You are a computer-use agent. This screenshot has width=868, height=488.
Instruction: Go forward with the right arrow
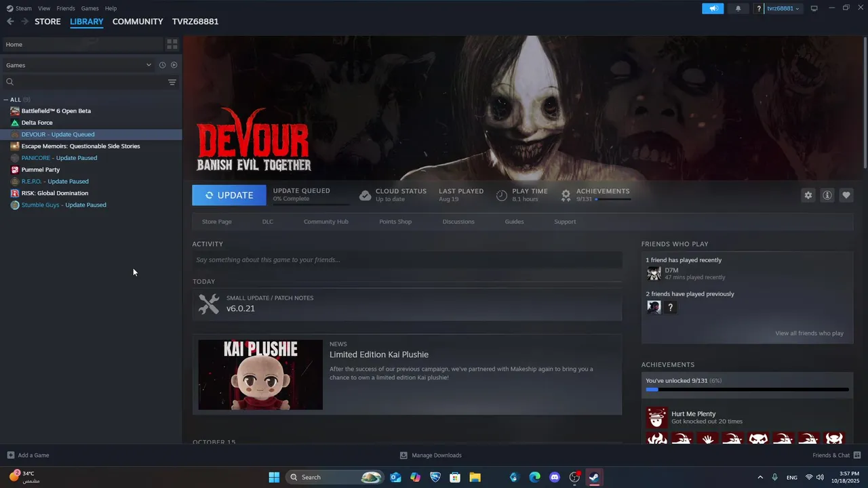coord(24,22)
